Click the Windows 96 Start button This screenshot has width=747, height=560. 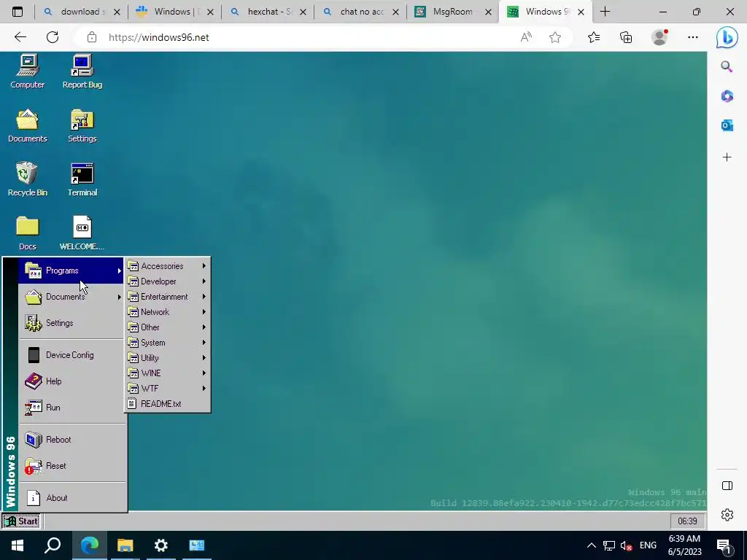click(21, 521)
